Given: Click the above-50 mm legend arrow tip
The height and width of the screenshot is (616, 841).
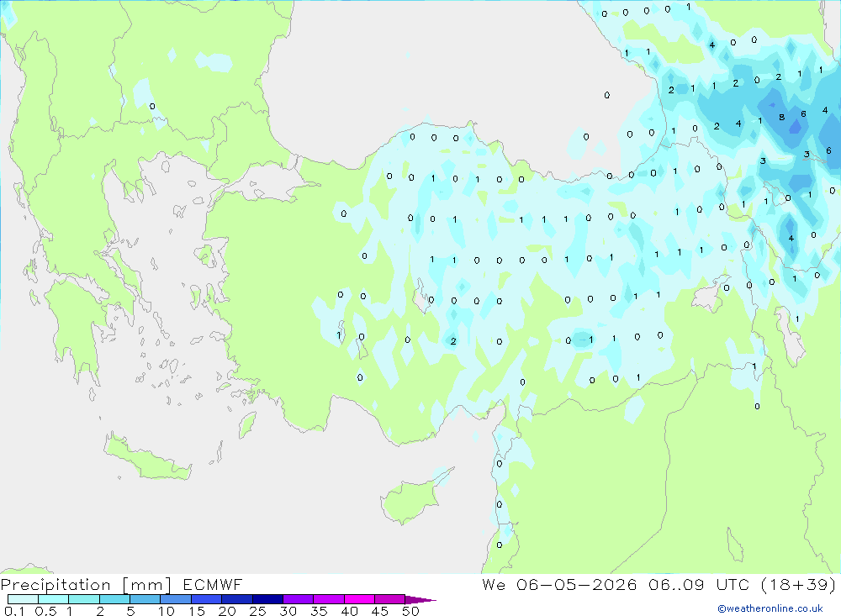Looking at the screenshot, I should 420,600.
